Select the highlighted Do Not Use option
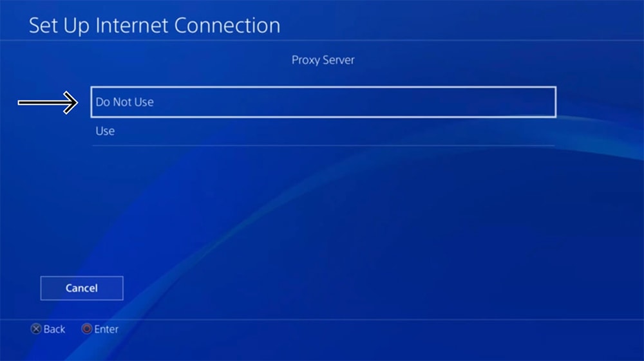The height and width of the screenshot is (361, 644). click(323, 102)
